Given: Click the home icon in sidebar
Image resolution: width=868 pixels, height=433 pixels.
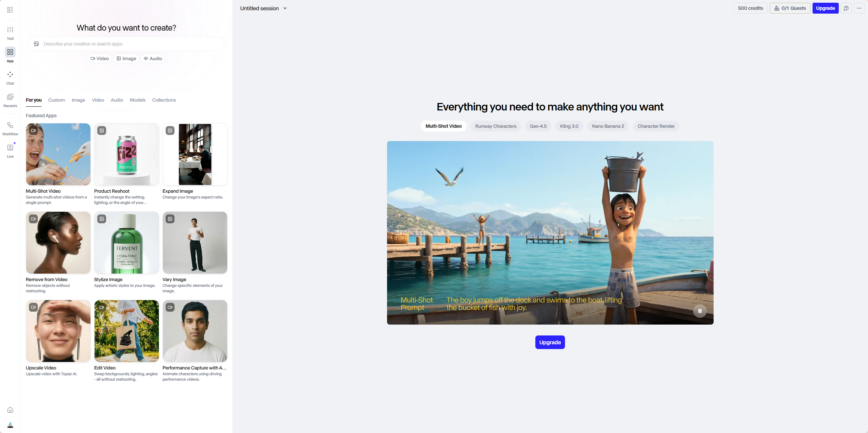Looking at the screenshot, I should 10,410.
